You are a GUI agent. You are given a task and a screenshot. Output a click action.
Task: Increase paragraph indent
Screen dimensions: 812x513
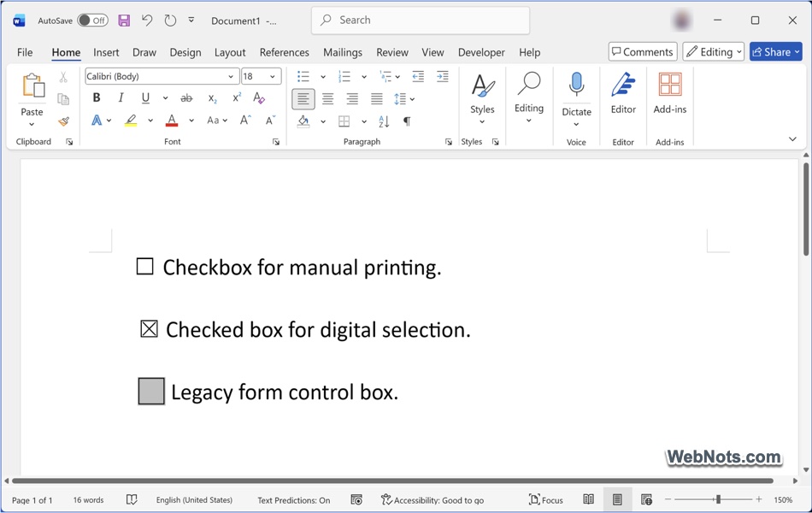point(442,77)
